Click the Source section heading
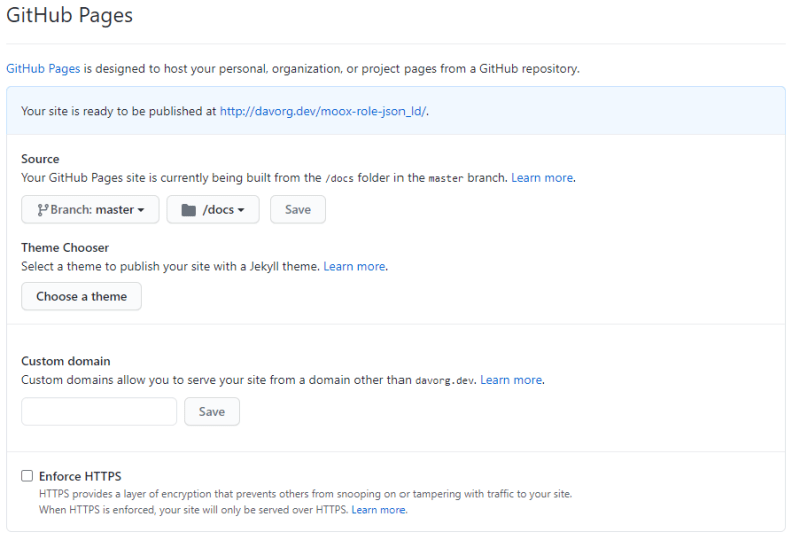This screenshot has height=540, width=800. (40, 159)
